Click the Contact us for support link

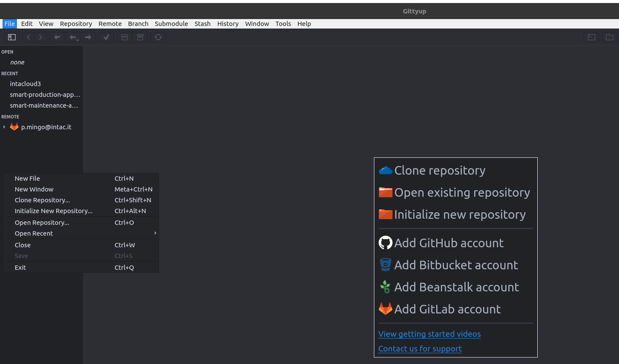420,348
